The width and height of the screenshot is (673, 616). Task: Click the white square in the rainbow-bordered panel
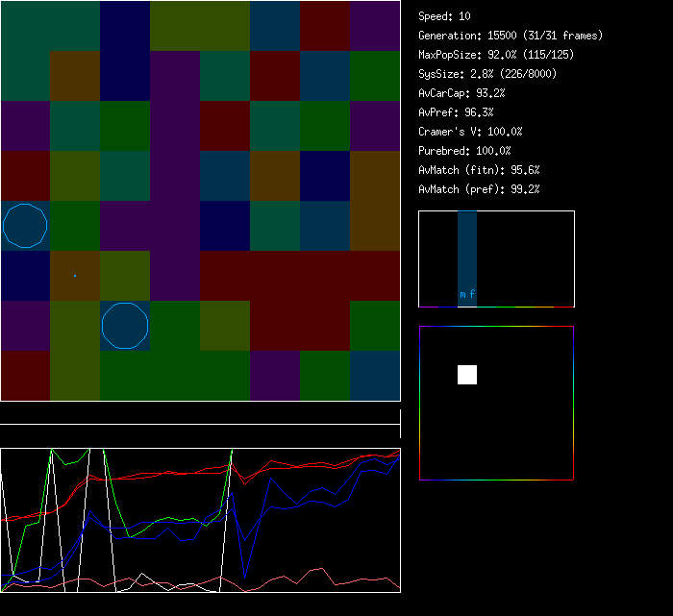coord(467,375)
